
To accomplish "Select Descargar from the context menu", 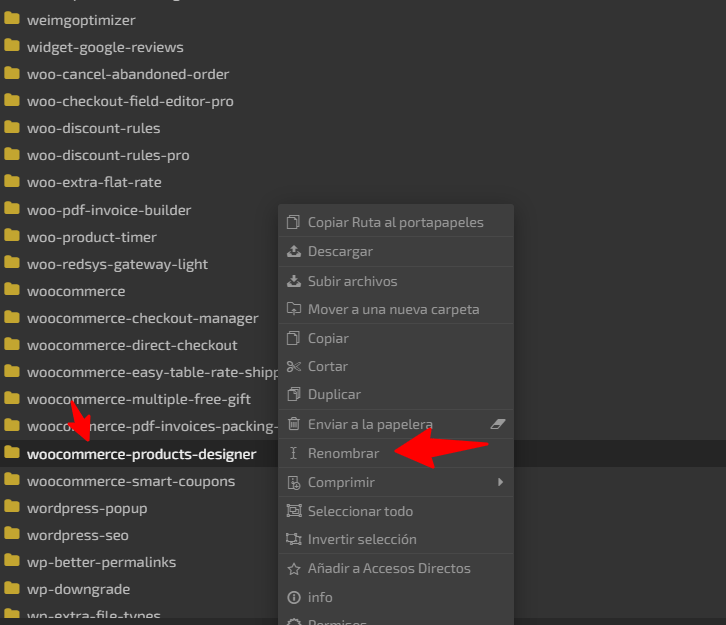I will [396, 251].
